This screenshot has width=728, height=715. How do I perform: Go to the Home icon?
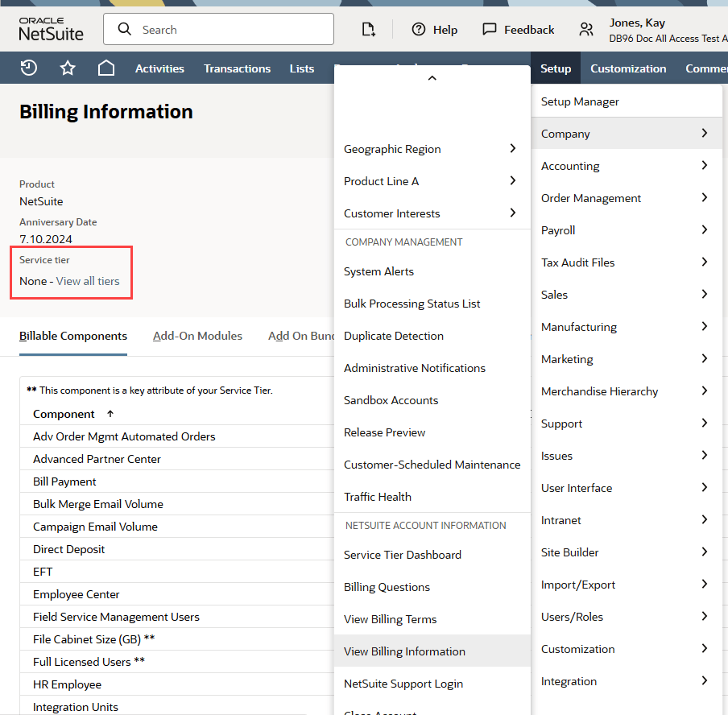click(106, 68)
